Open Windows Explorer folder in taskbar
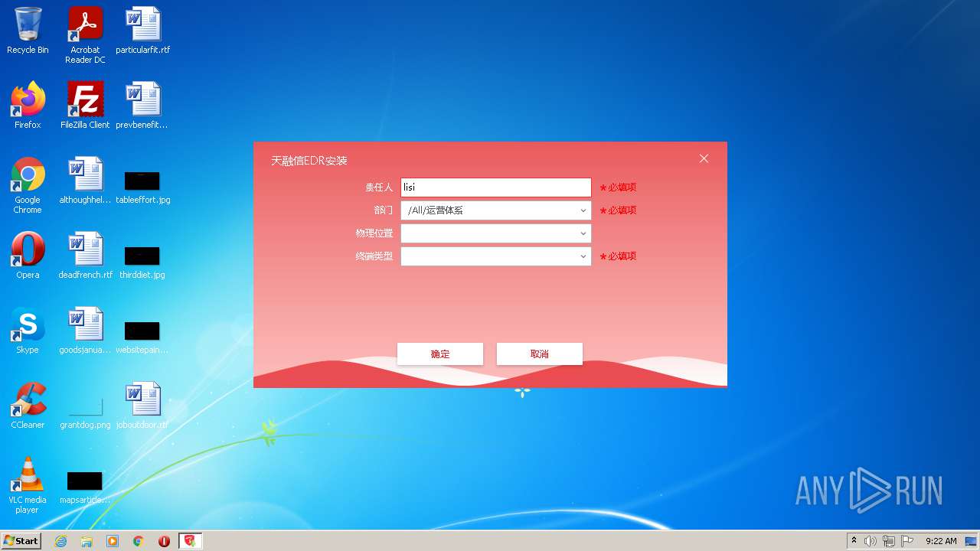980x551 pixels. 87,541
